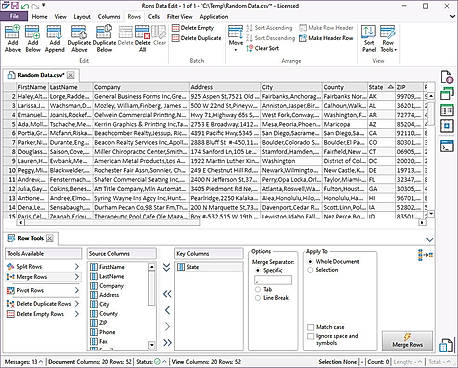Image resolution: width=458 pixels, height=368 pixels.
Task: Click the State column header
Action: coord(381,87)
